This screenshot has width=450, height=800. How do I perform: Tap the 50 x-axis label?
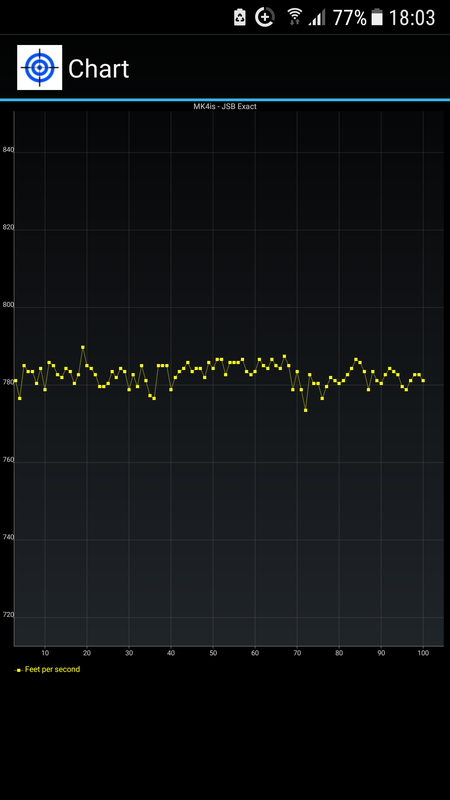tap(213, 653)
